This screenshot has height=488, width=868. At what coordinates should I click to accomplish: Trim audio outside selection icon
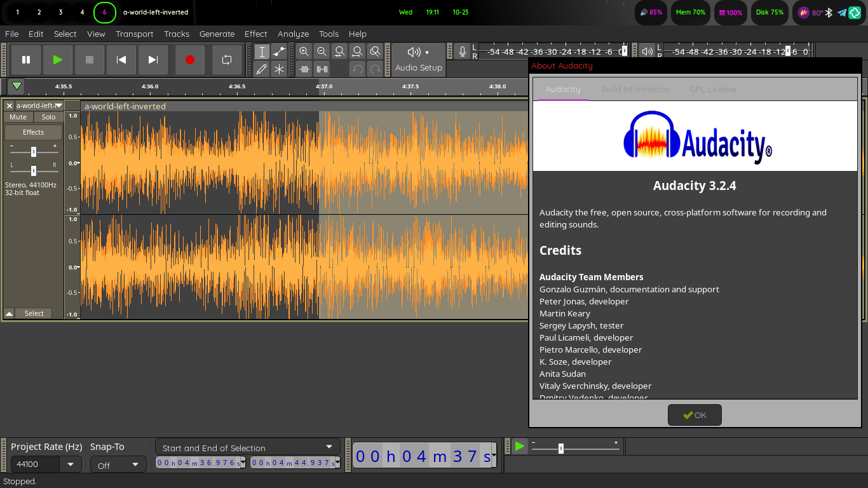(304, 69)
